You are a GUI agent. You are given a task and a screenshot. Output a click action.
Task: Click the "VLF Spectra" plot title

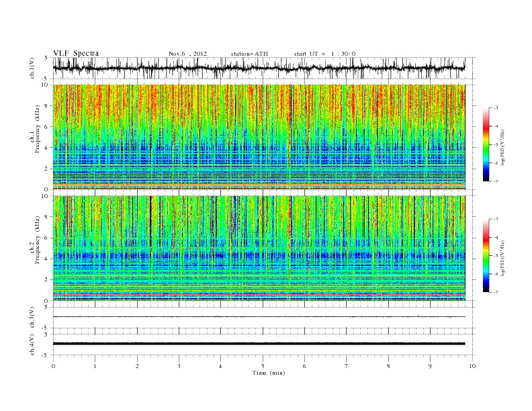pos(76,53)
